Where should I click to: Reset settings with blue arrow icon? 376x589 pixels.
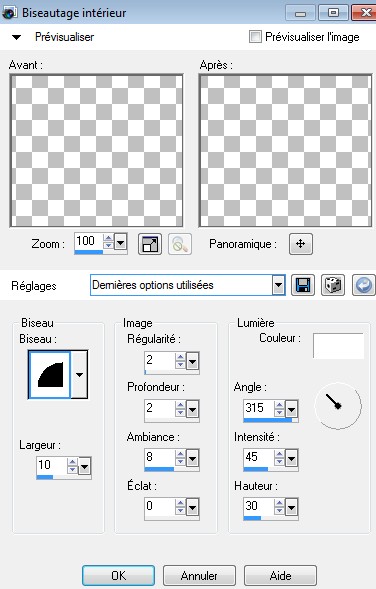tap(364, 285)
